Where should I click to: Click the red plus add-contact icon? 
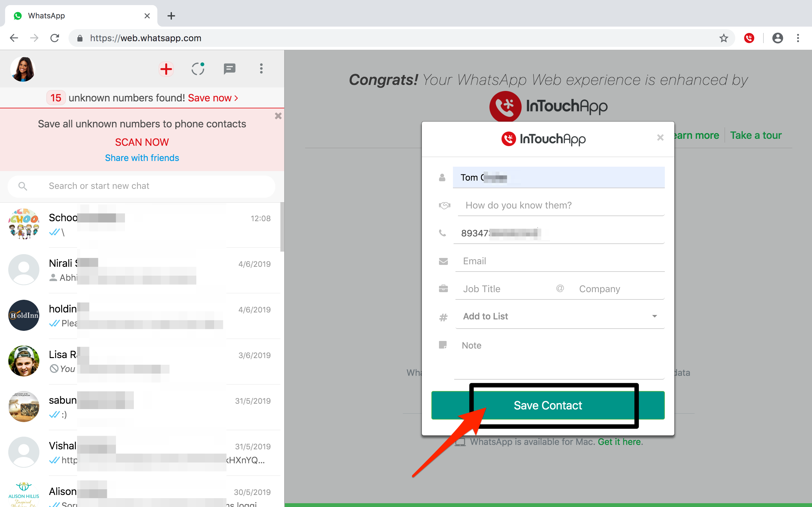(166, 69)
